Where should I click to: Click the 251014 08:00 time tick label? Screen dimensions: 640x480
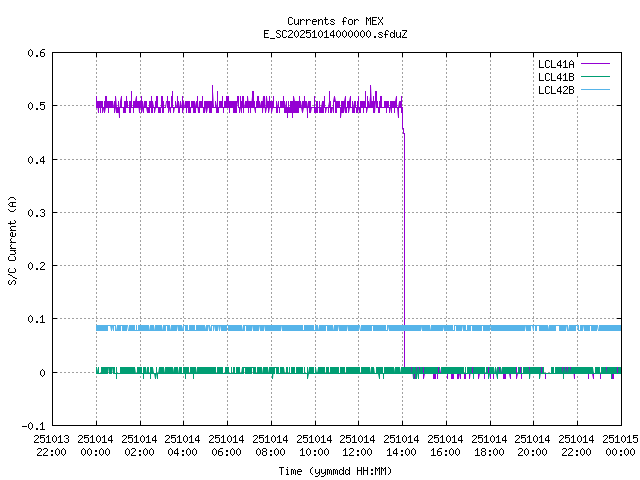click(x=270, y=444)
